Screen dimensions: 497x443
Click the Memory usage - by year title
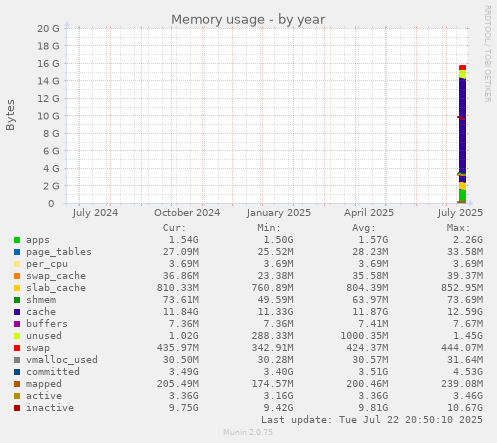248,20
